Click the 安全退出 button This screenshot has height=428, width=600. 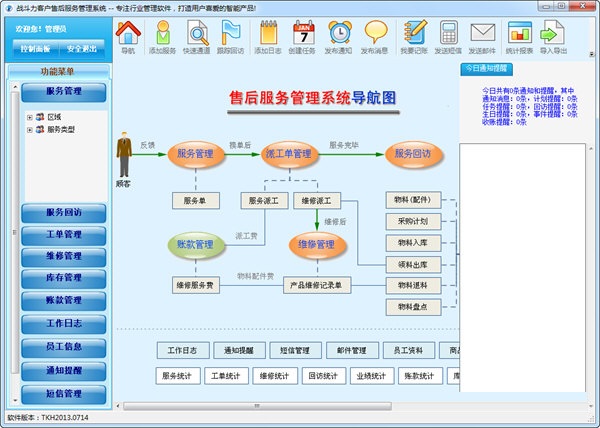(82, 49)
